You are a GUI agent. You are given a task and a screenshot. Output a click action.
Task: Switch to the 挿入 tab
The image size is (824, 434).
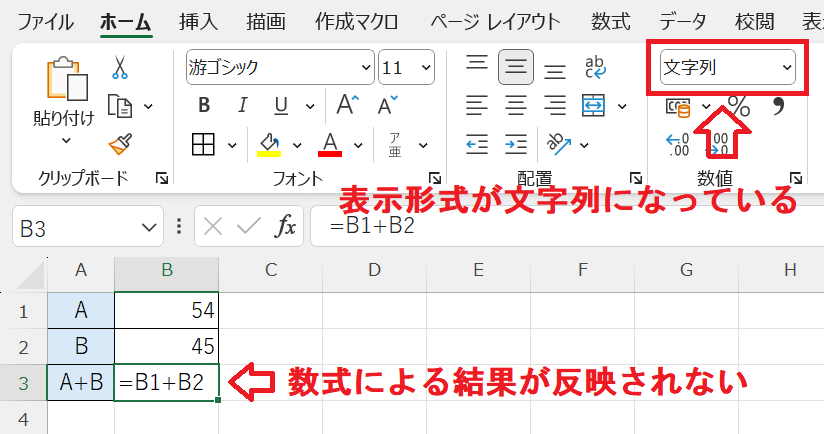(x=198, y=22)
